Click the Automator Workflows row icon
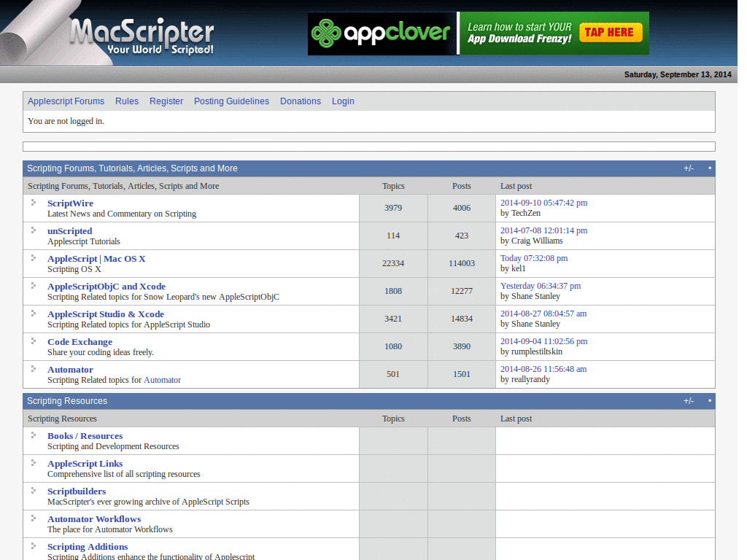Screen dimensions: 747x560 [x=34, y=518]
